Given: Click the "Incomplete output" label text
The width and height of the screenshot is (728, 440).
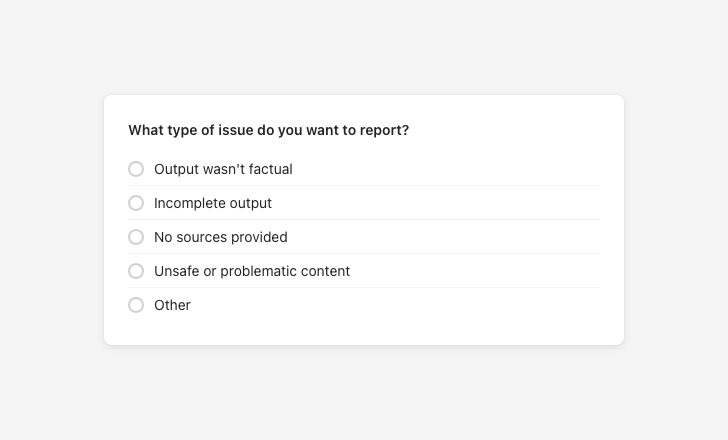Looking at the screenshot, I should coord(212,203).
